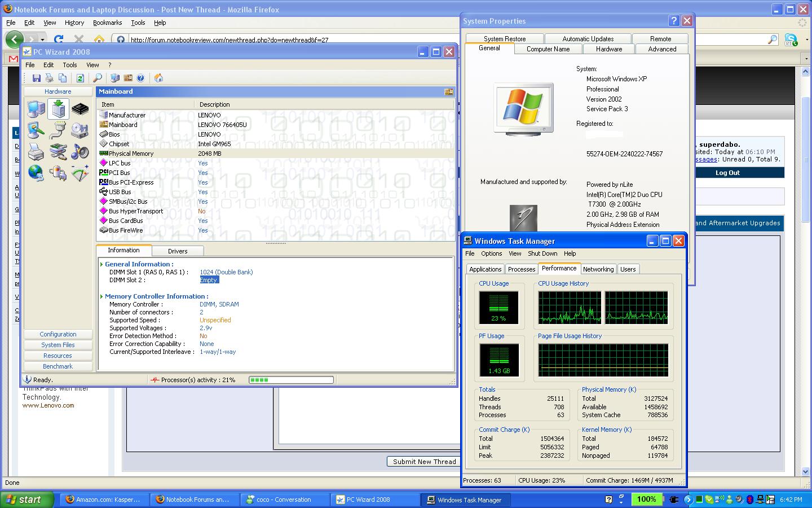Image resolution: width=812 pixels, height=508 pixels.
Task: Open Automatic Updates tab in System Properties
Action: tap(588, 39)
